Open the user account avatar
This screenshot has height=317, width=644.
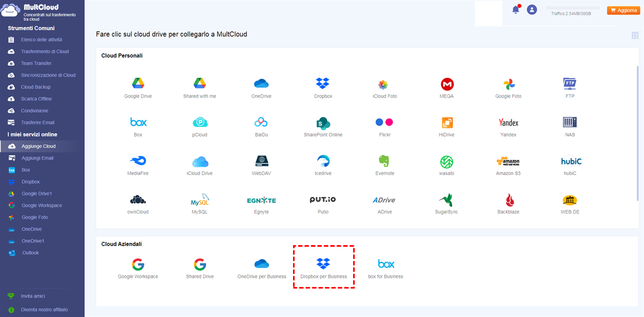point(532,10)
